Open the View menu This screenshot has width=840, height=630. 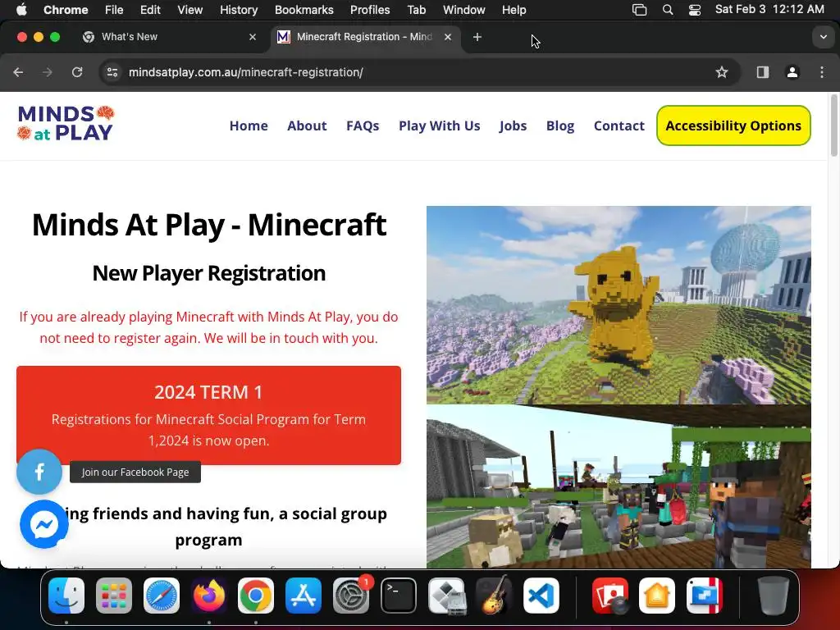click(190, 10)
